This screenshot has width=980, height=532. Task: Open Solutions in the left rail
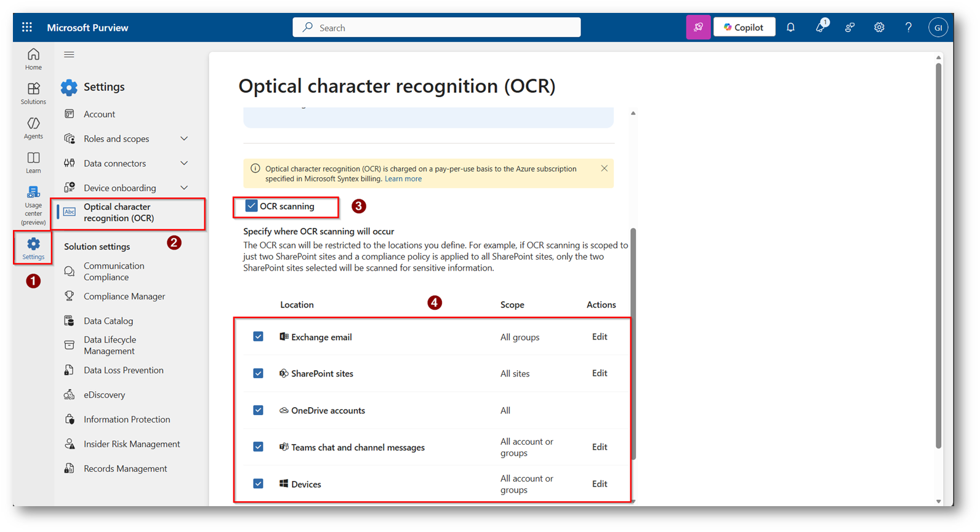33,93
